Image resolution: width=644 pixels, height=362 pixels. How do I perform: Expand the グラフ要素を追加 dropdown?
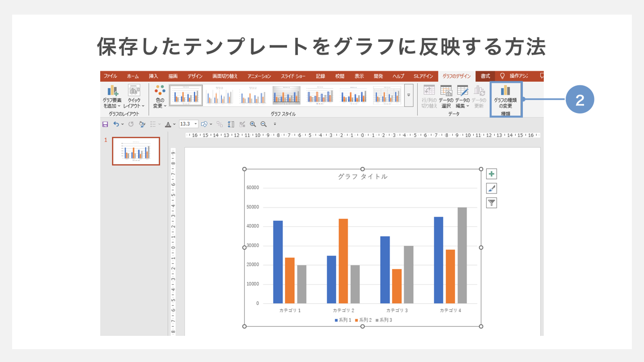(112, 97)
